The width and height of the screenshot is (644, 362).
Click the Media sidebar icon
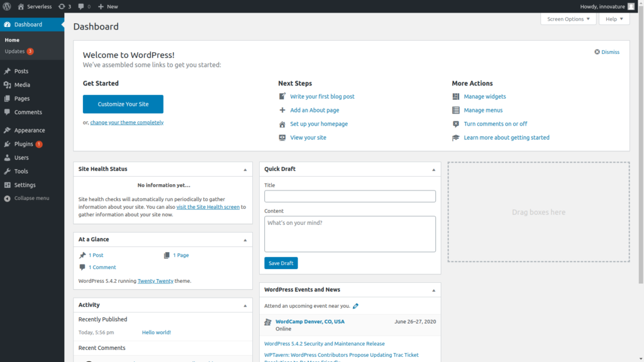pyautogui.click(x=8, y=85)
